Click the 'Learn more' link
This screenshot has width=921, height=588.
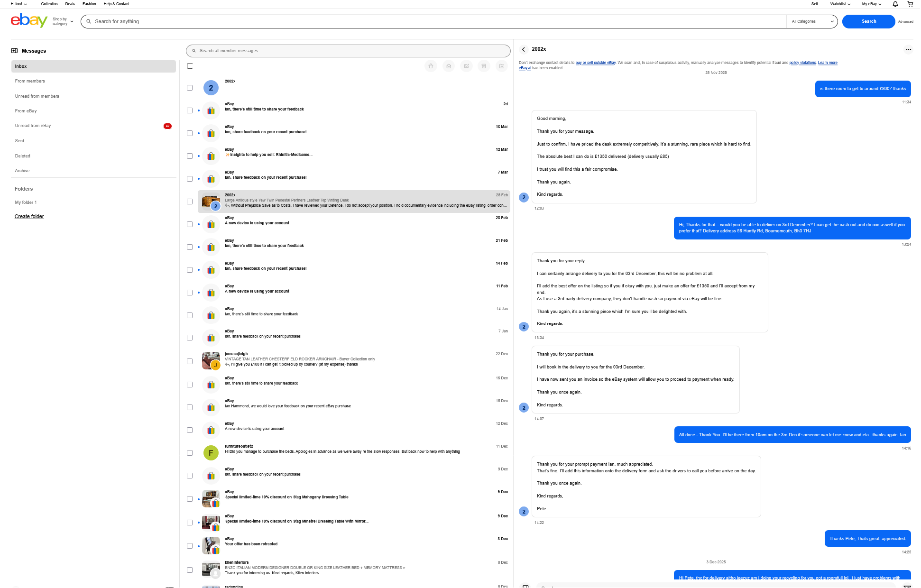(828, 63)
